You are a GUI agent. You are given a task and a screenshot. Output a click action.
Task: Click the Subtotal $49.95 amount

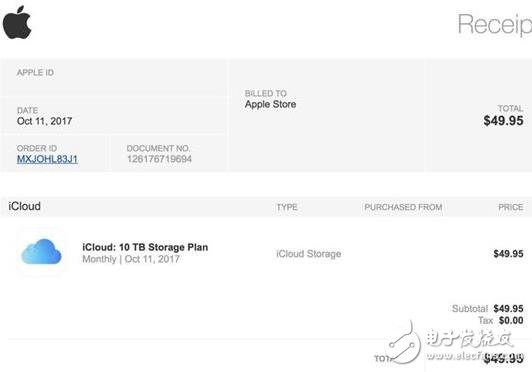click(x=508, y=309)
